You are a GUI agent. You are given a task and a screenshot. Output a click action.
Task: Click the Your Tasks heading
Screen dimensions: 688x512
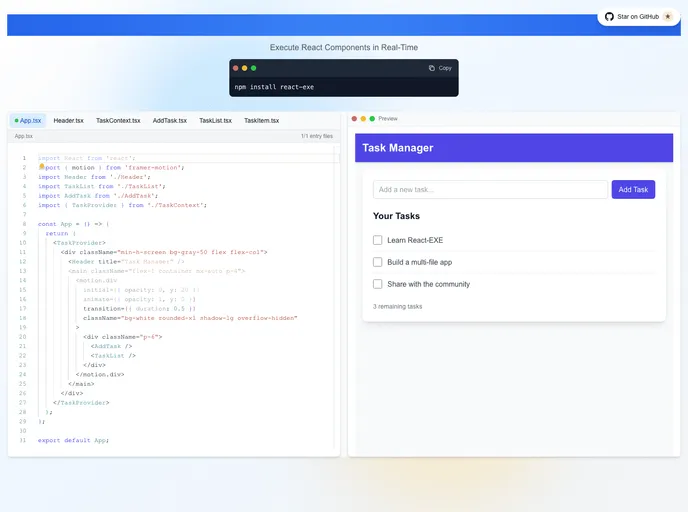[396, 216]
